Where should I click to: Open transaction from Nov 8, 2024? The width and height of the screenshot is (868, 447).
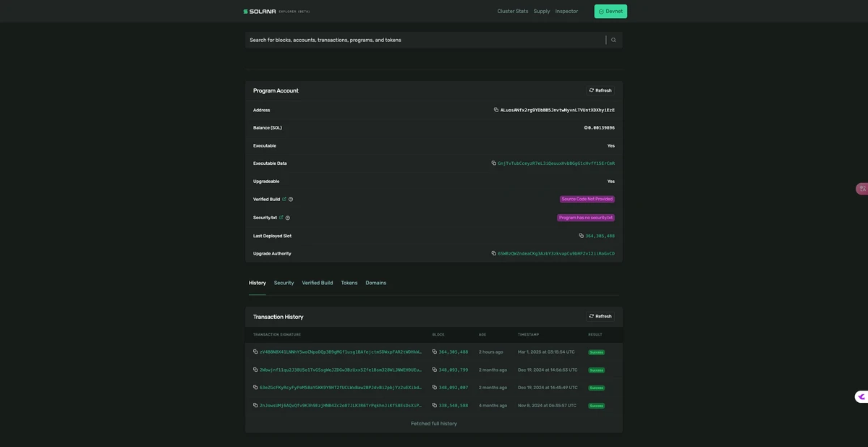click(340, 406)
